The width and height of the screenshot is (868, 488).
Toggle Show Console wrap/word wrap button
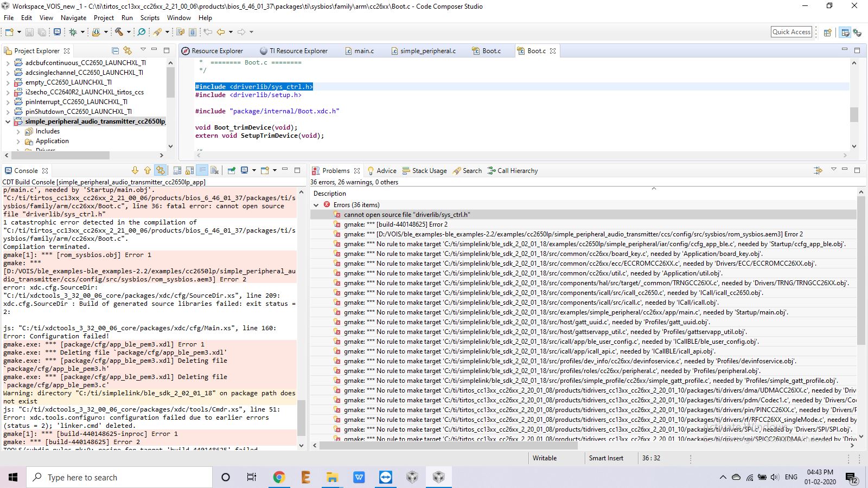[202, 170]
